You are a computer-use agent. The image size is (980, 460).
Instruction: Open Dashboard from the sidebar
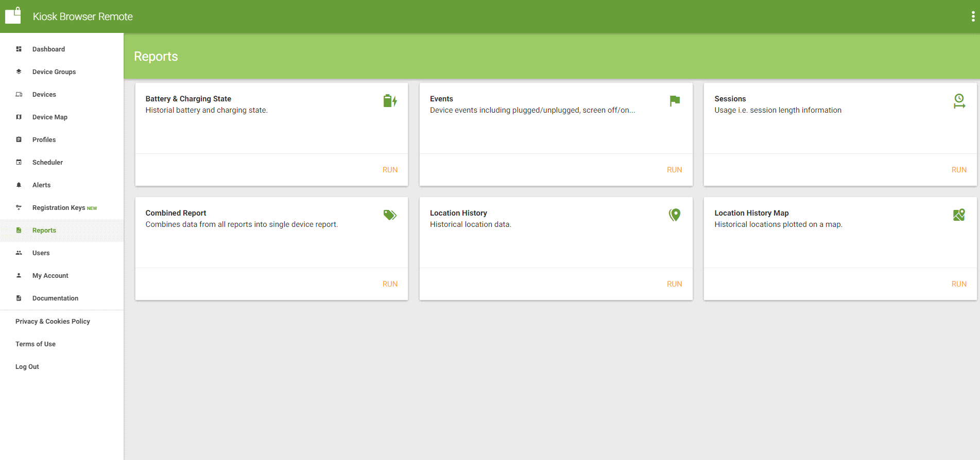pyautogui.click(x=62, y=49)
